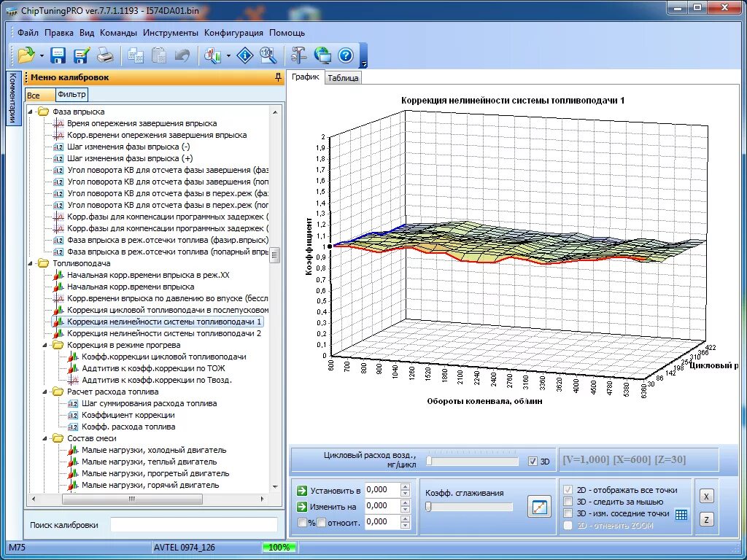
Task: Apply Установить в with green arrow icon
Action: click(301, 491)
